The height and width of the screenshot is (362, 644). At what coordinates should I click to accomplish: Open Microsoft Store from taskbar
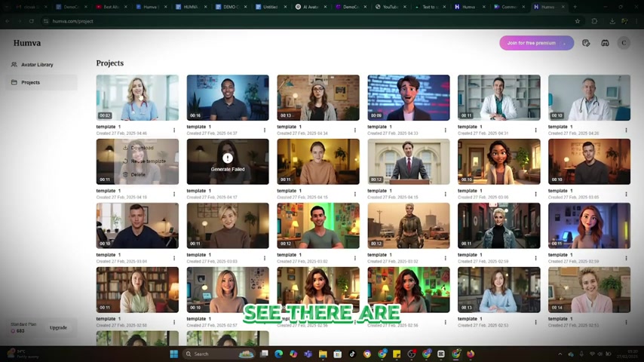coord(338,354)
